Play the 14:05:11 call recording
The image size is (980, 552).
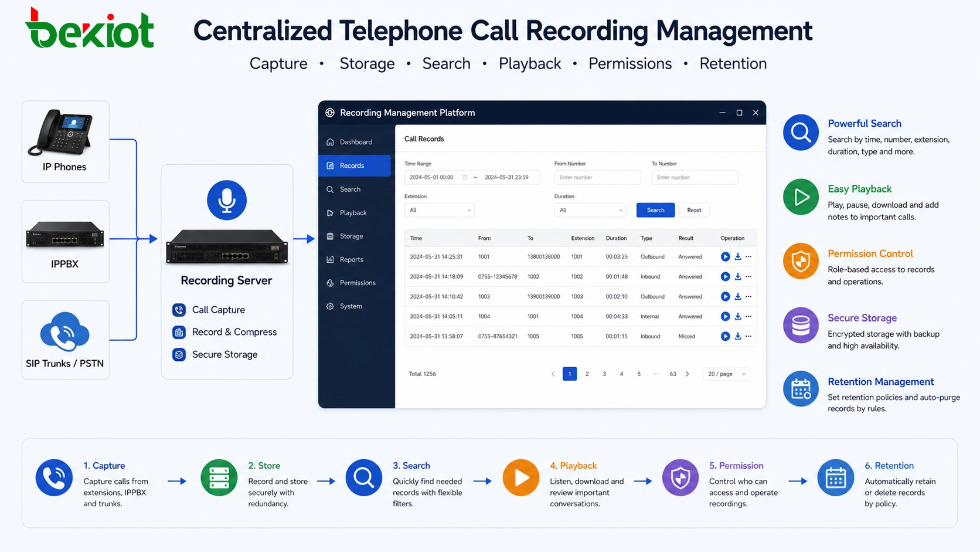(725, 316)
